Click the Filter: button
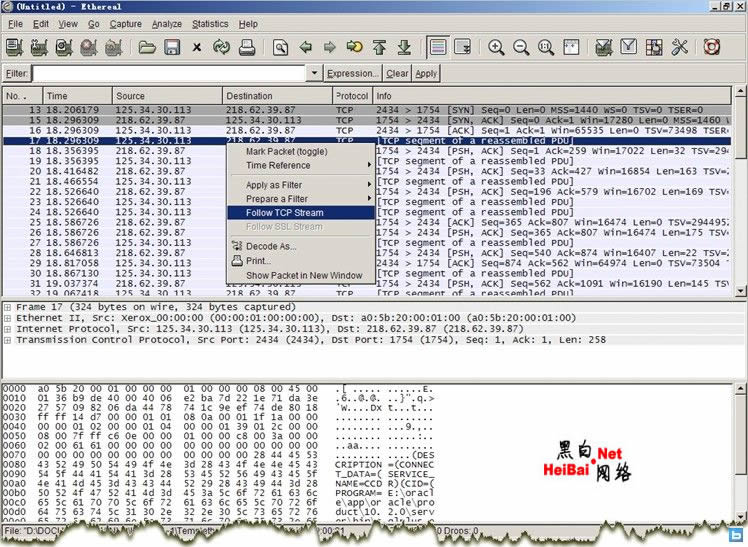748x547 pixels. click(17, 73)
